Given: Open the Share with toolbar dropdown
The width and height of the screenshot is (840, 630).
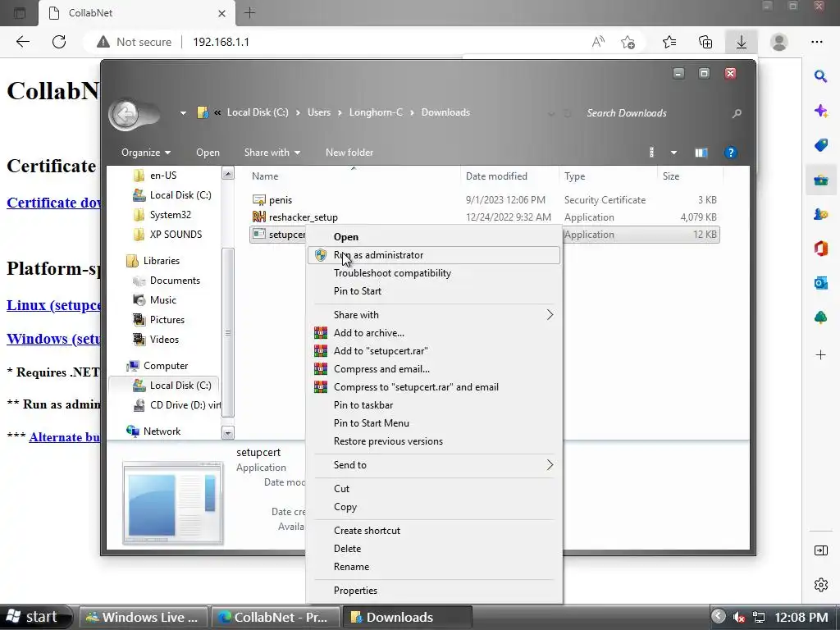Looking at the screenshot, I should [x=272, y=153].
